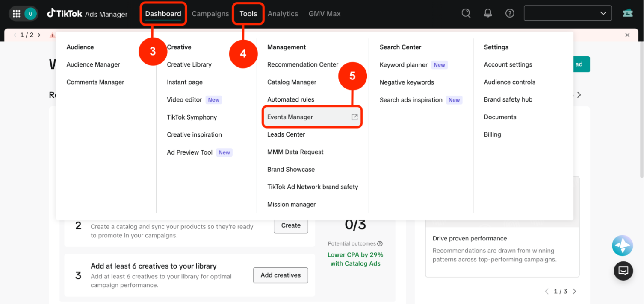
Task: Open Documents in Settings
Action: 500,117
